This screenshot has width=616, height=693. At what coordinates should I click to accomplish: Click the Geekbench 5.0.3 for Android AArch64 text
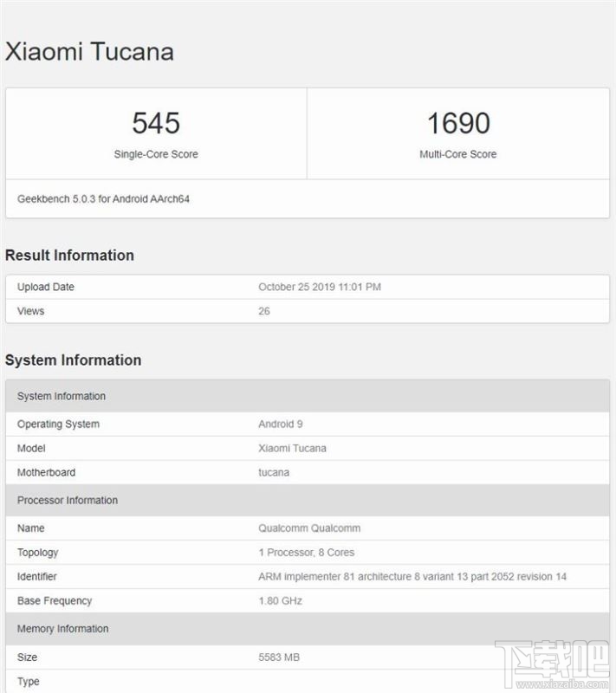pyautogui.click(x=103, y=199)
